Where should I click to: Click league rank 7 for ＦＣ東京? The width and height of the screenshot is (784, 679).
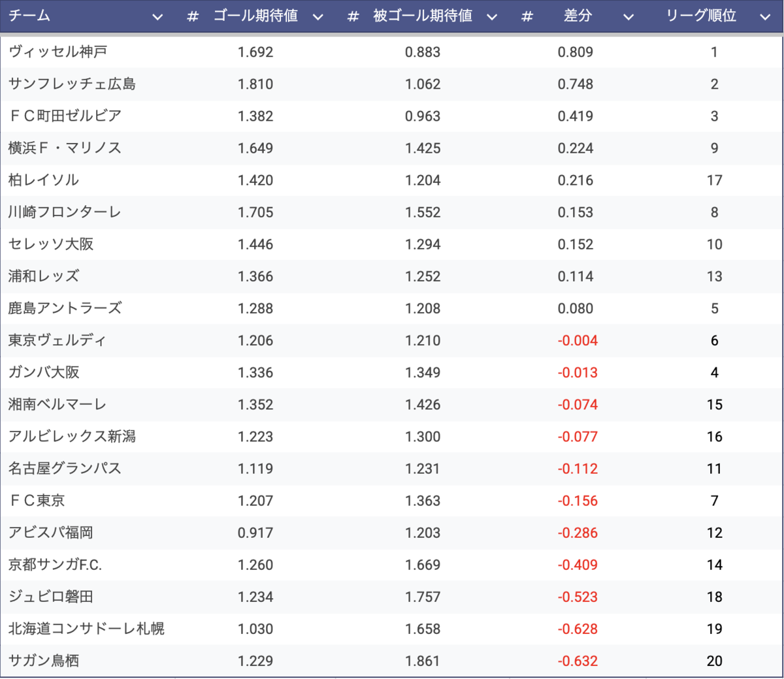[715, 501]
